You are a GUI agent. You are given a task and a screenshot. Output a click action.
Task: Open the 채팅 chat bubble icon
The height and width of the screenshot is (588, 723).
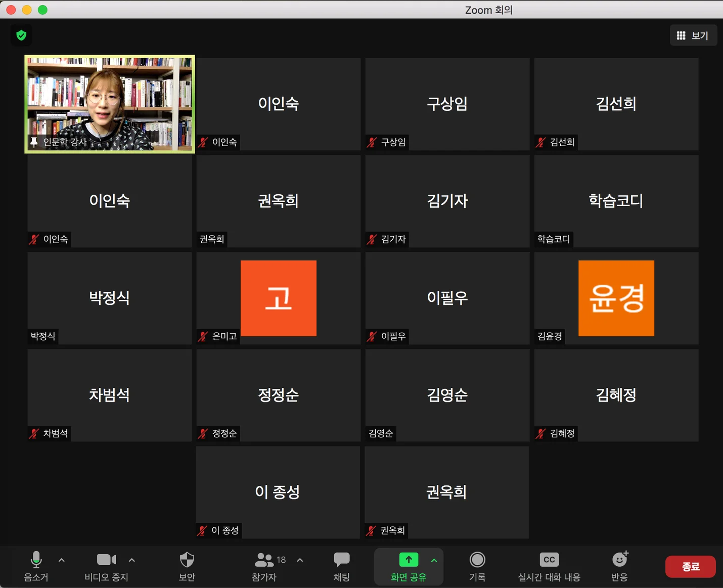tap(342, 566)
